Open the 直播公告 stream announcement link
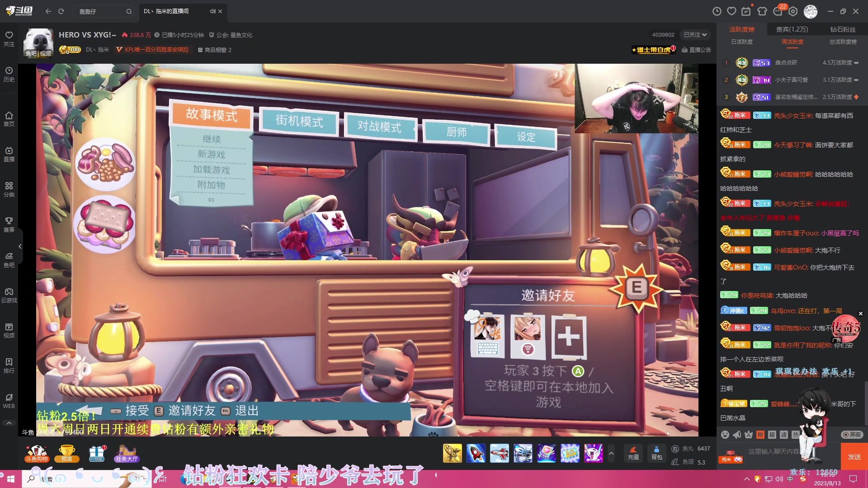The width and height of the screenshot is (868, 488). point(696,50)
